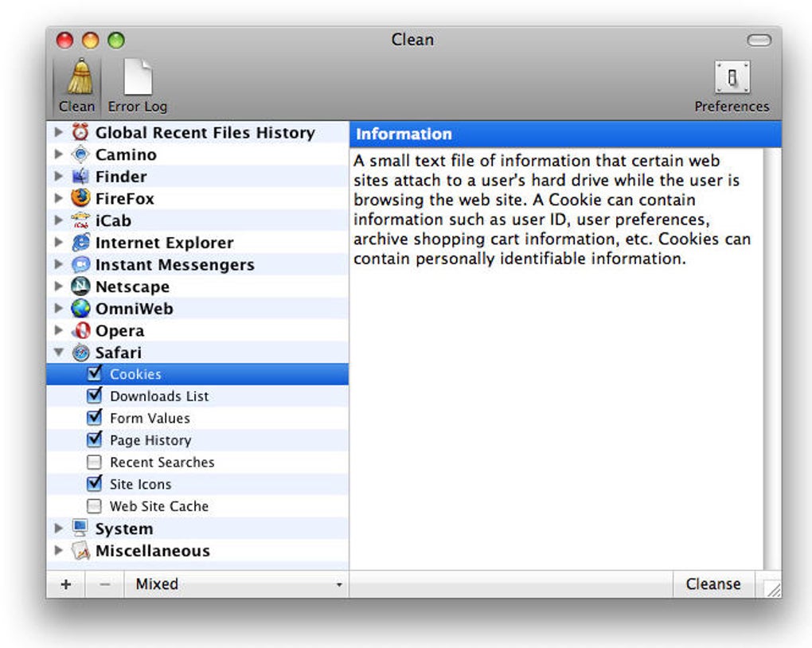Image resolution: width=812 pixels, height=648 pixels.
Task: Select the Miscellaneous label
Action: click(153, 551)
